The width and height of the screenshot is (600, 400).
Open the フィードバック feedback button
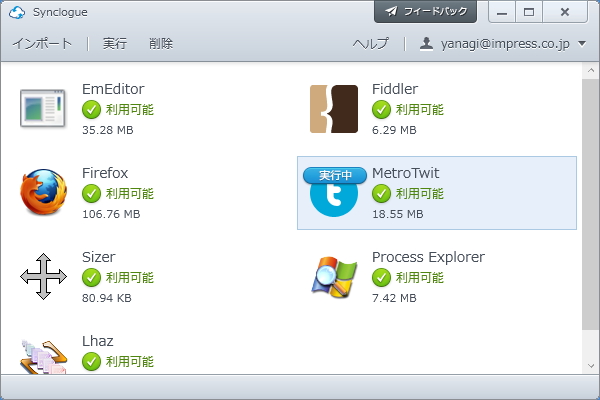(426, 11)
